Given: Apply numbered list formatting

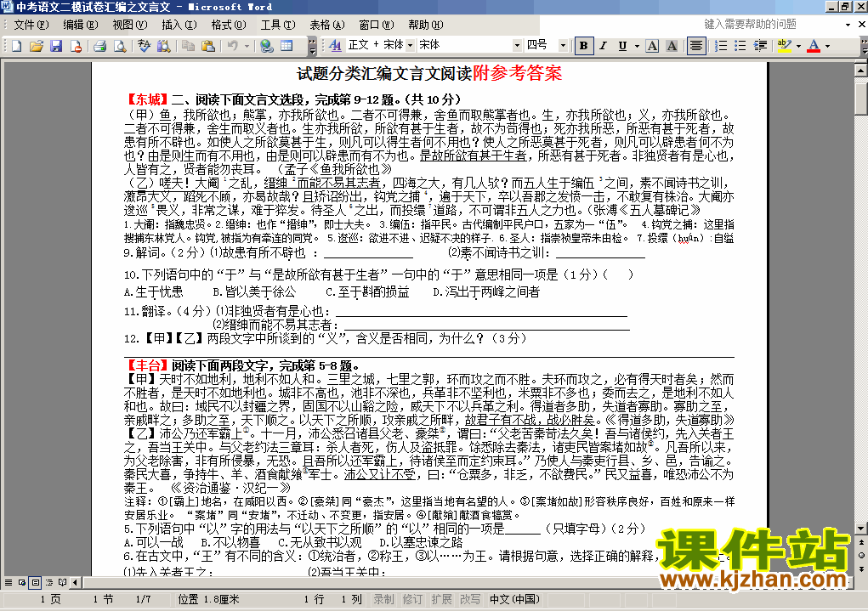Looking at the screenshot, I should (x=721, y=45).
